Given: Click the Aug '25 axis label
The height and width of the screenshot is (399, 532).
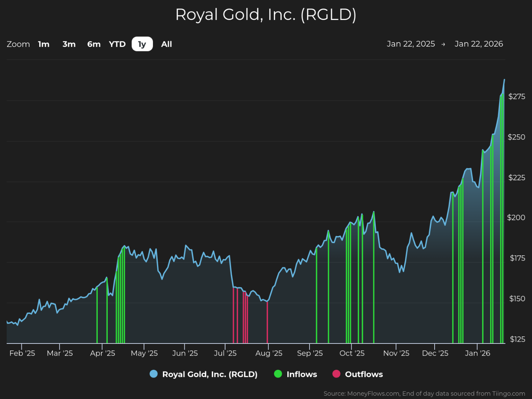Looking at the screenshot, I should [x=269, y=353].
